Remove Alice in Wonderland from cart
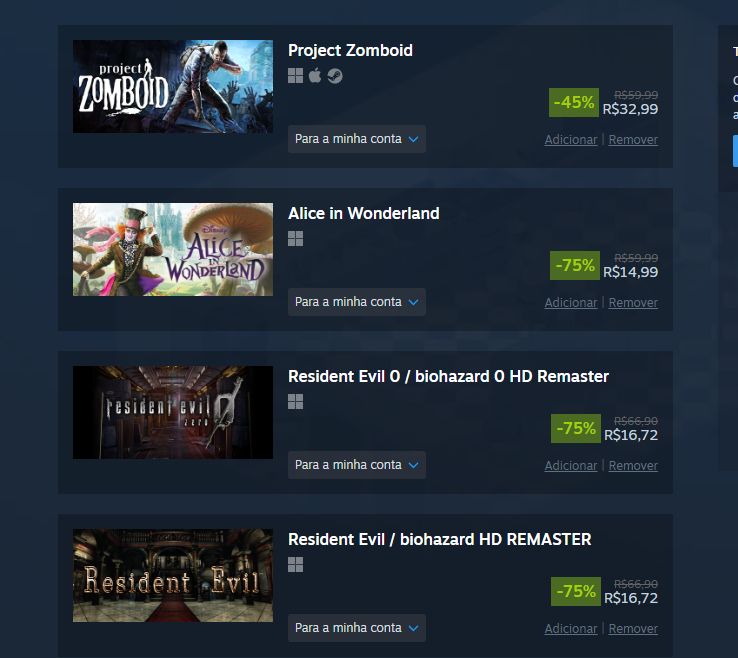 point(633,303)
